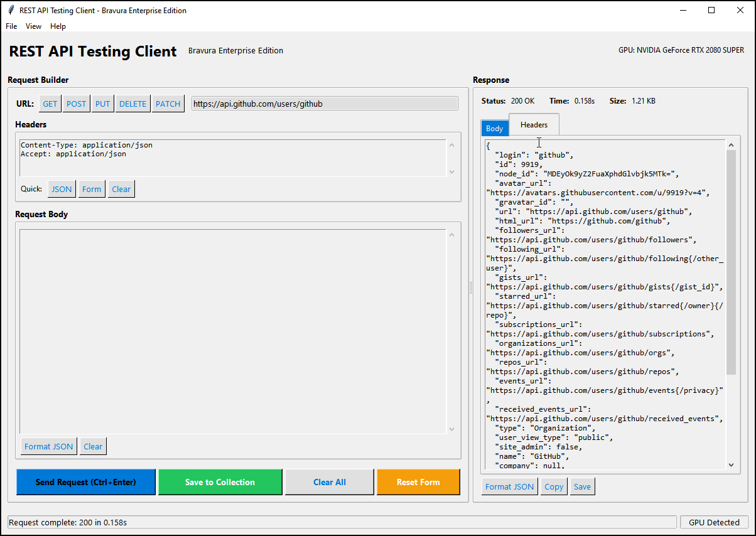The image size is (756, 536).
Task: Click the GPU Detected status indicator
Action: click(x=714, y=522)
